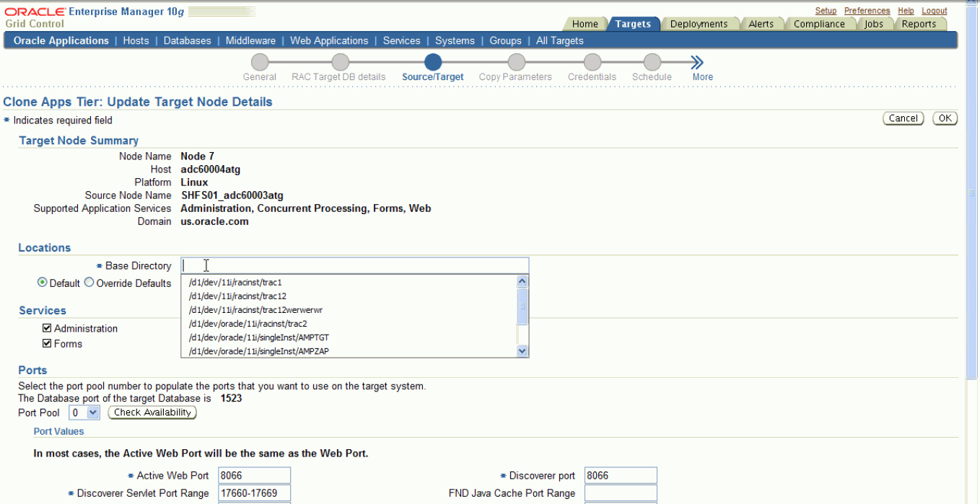Click Check Availability button
Viewport: 980px width, 504px height.
(x=152, y=412)
